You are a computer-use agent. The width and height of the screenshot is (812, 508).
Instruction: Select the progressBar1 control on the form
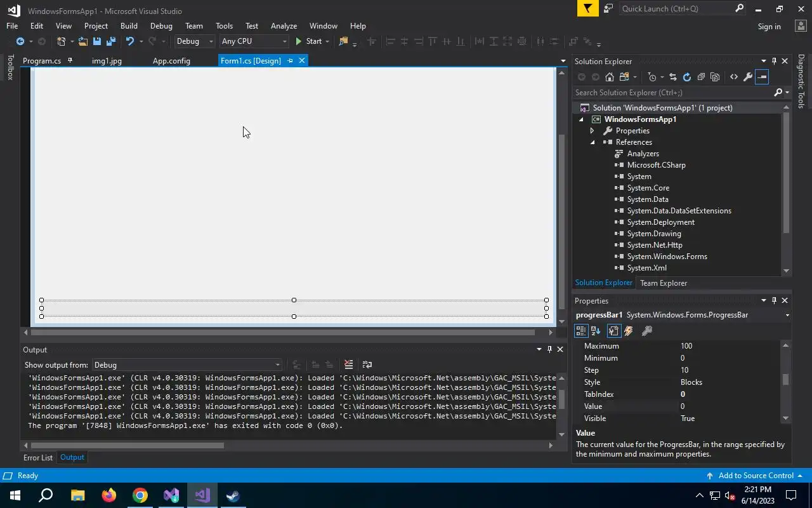(x=294, y=308)
